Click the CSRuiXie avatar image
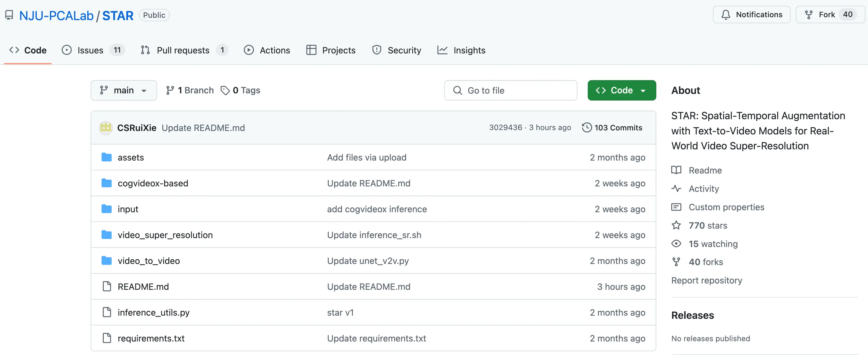Image resolution: width=868 pixels, height=355 pixels. (x=106, y=128)
